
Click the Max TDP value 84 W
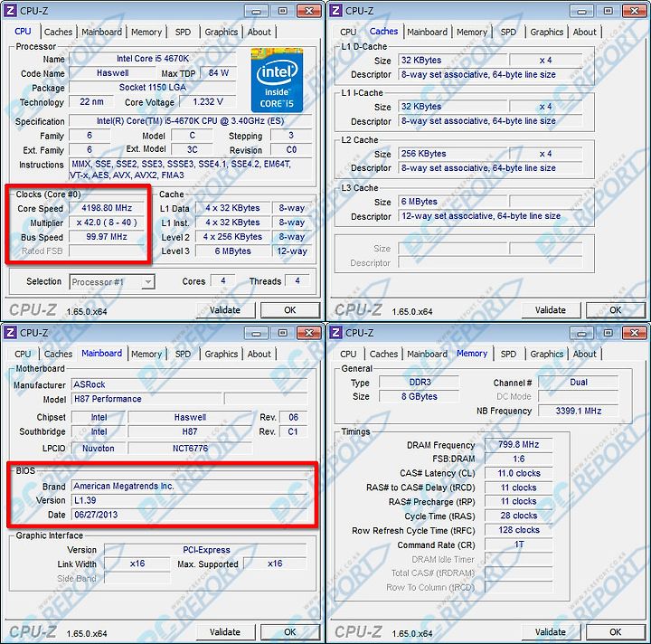219,72
